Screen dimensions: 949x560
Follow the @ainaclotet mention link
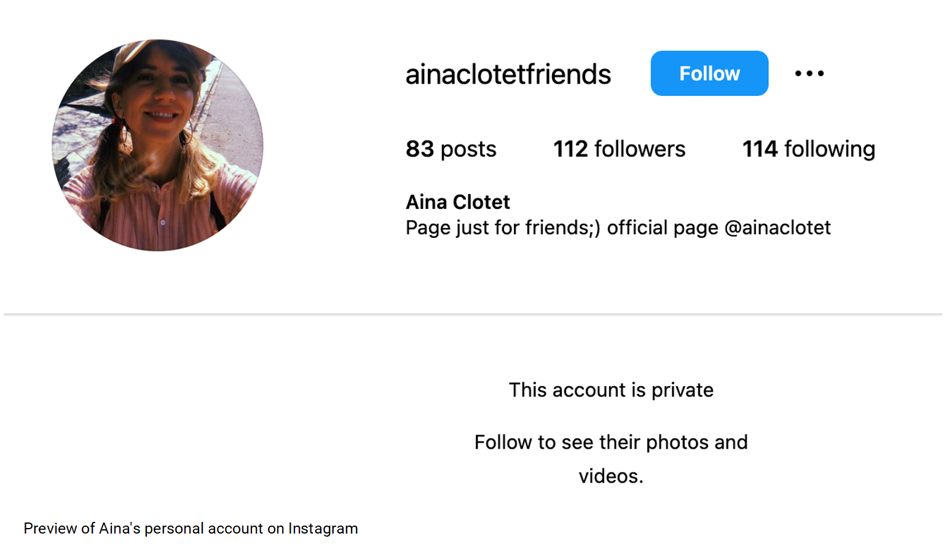[778, 227]
